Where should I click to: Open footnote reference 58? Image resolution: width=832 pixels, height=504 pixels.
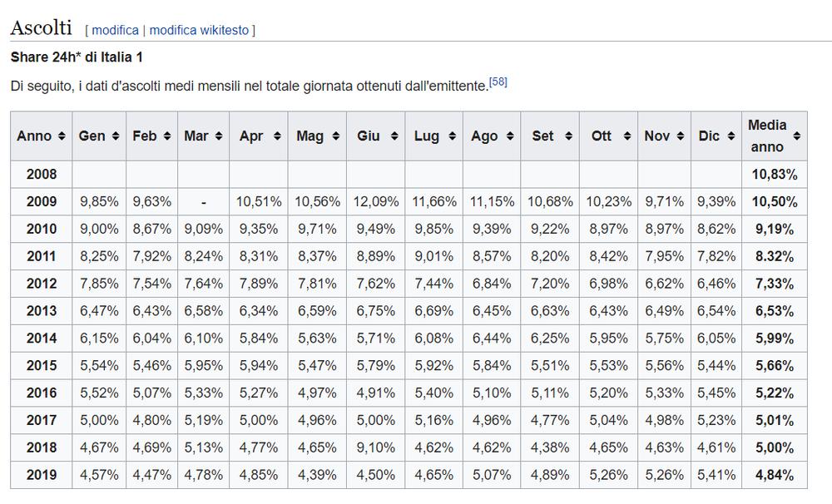498,82
